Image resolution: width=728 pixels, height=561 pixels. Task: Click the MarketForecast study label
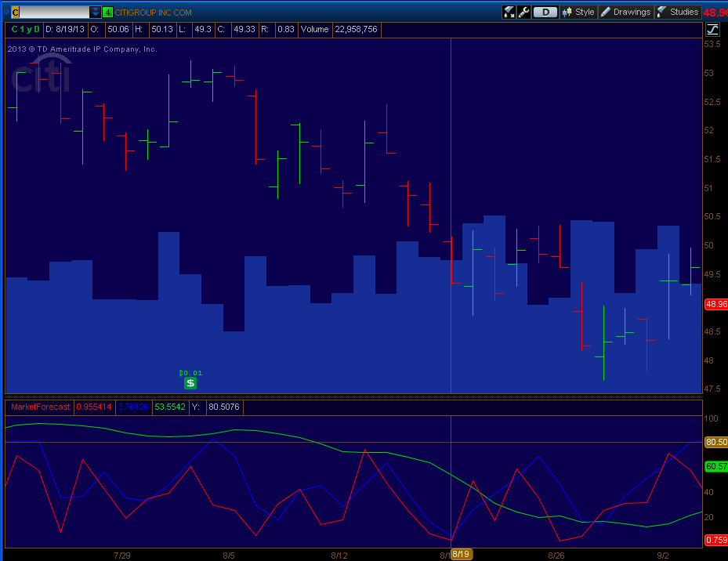(x=41, y=407)
